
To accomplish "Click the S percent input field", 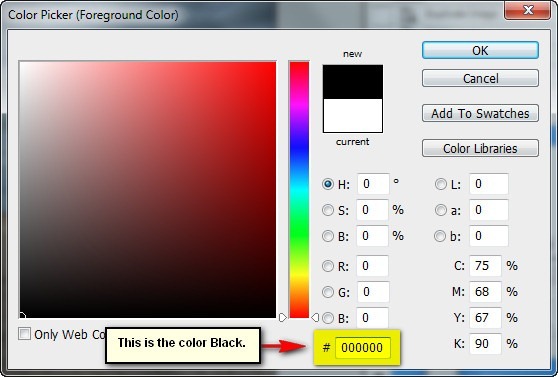I will (372, 210).
